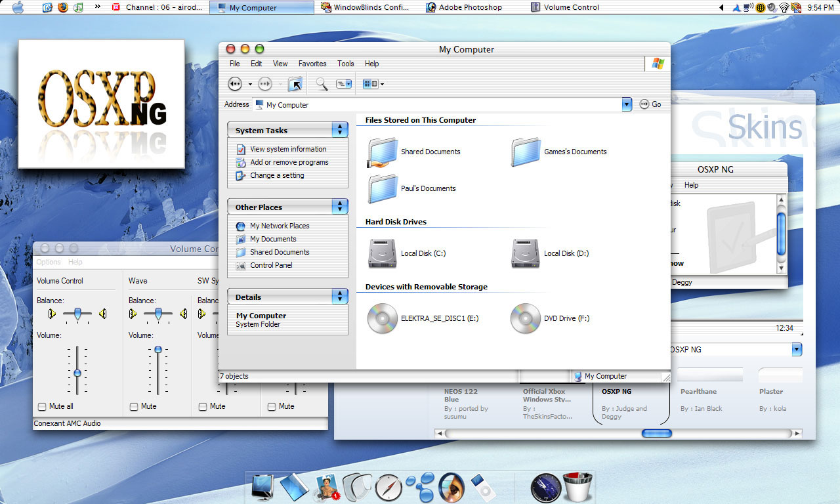Collapse the Details panel

[339, 297]
